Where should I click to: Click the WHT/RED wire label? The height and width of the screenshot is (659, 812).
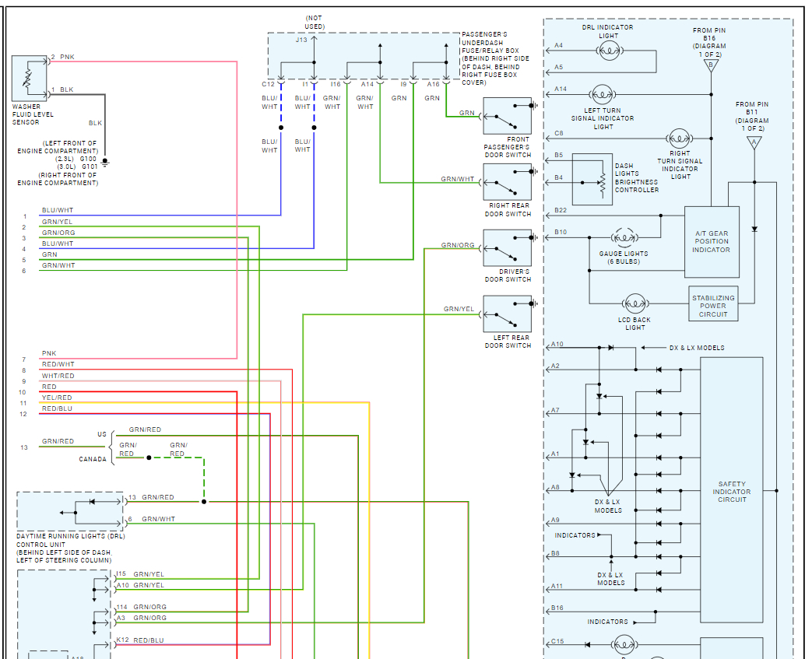point(58,376)
